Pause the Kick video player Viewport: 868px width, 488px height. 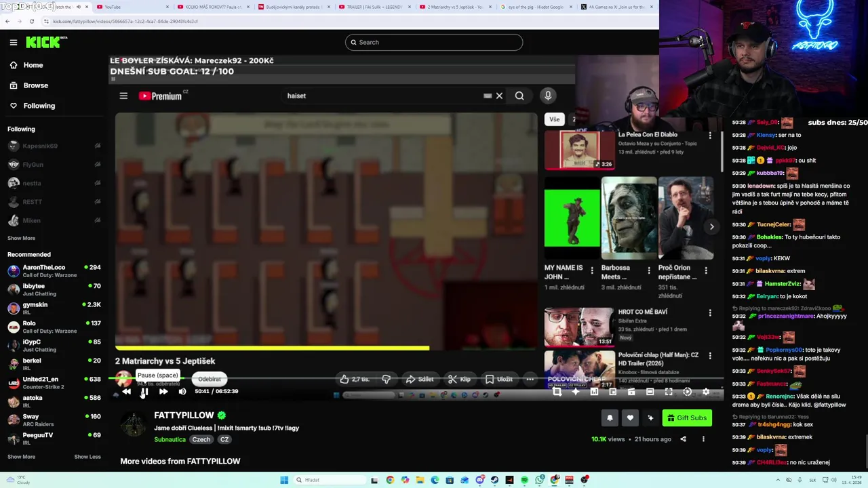pos(144,391)
